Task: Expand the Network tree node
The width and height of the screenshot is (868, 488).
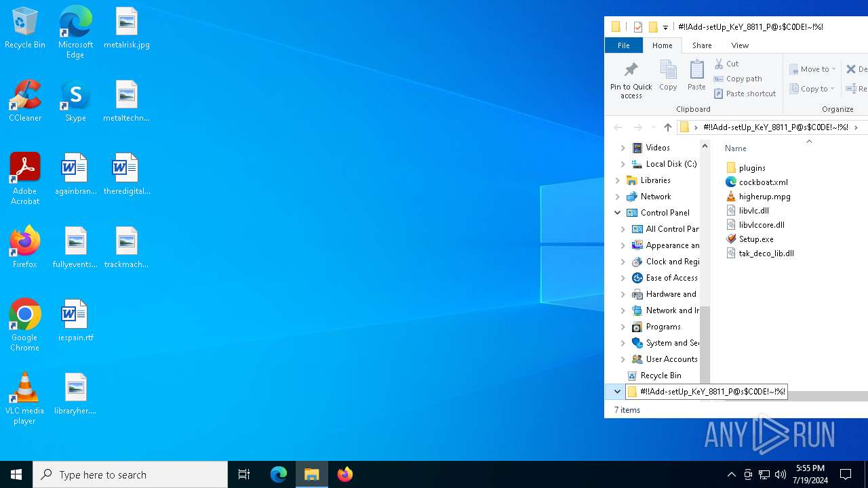Action: pyautogui.click(x=617, y=197)
